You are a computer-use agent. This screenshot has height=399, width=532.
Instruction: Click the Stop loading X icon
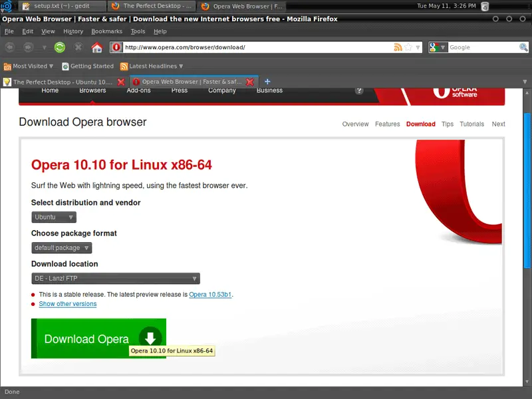[78, 47]
